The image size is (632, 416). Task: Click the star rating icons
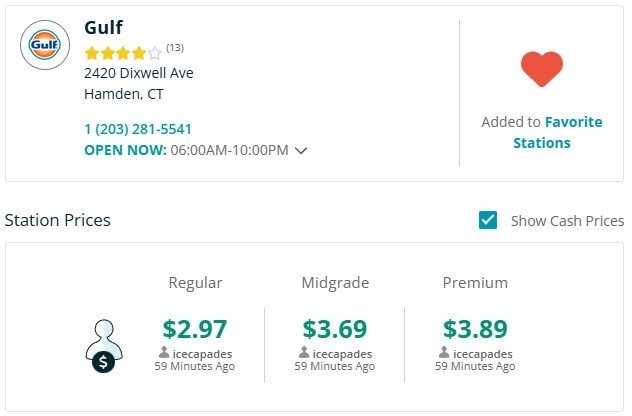[x=122, y=53]
